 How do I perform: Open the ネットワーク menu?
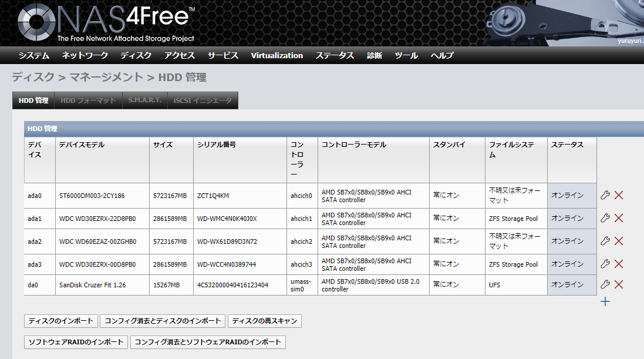[85, 55]
